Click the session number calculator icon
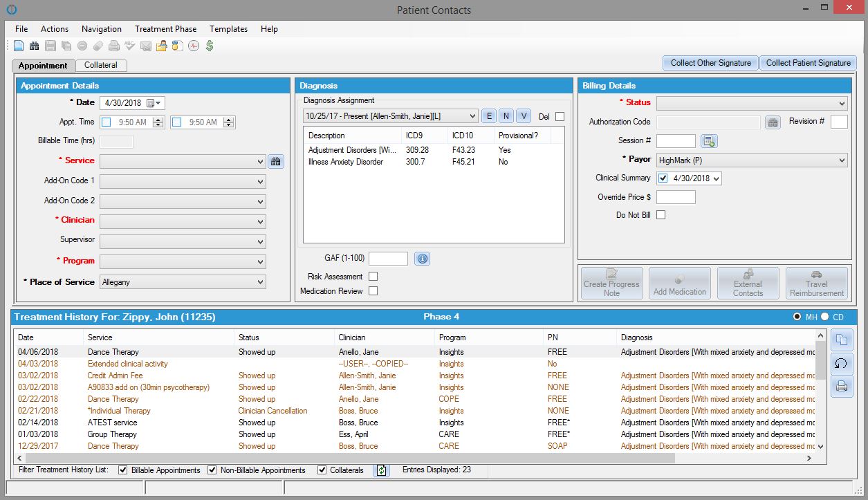Image resolution: width=868 pixels, height=500 pixels. (x=709, y=141)
